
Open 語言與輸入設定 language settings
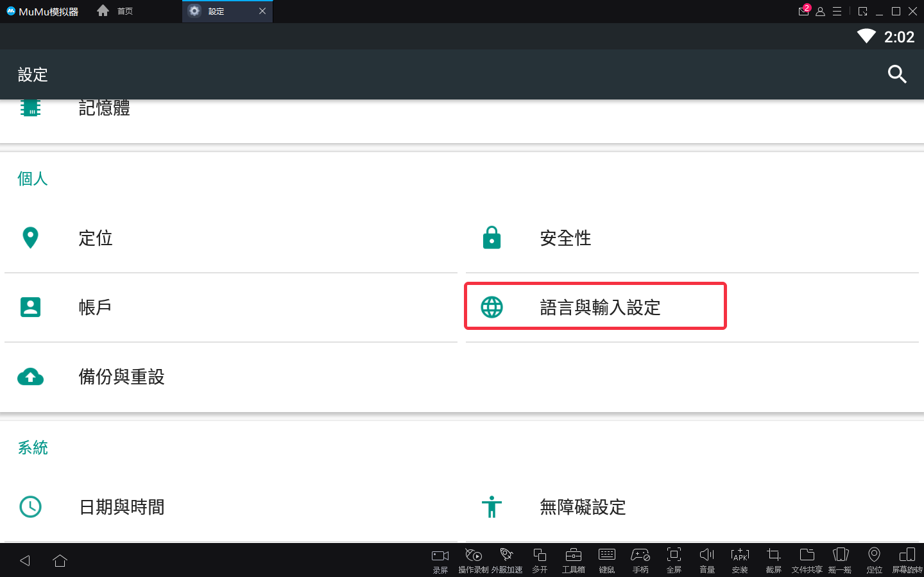click(x=595, y=306)
